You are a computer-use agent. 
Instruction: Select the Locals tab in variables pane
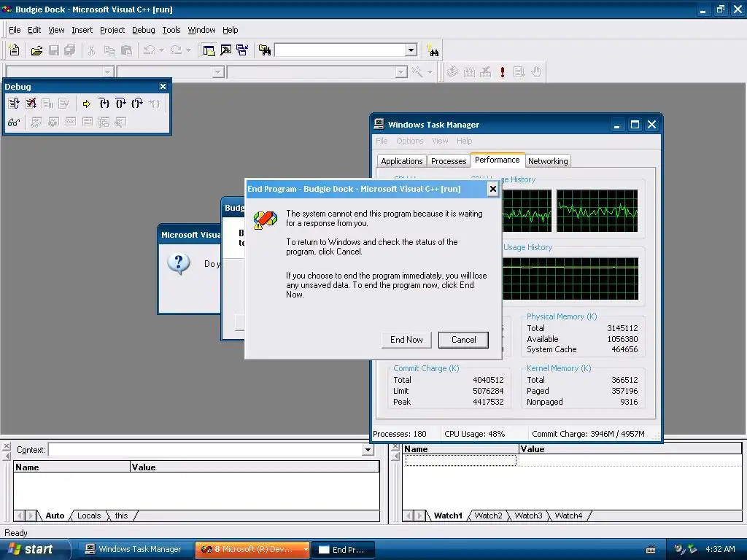[89, 516]
